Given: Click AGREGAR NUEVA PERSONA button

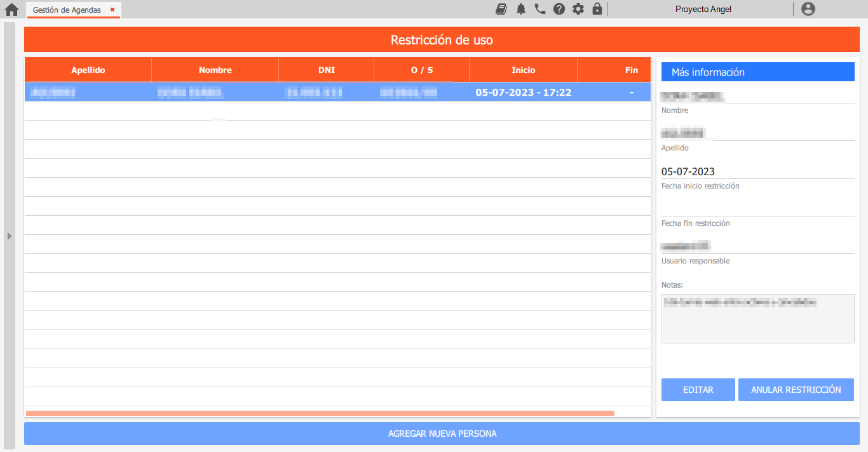Looking at the screenshot, I should (442, 434).
